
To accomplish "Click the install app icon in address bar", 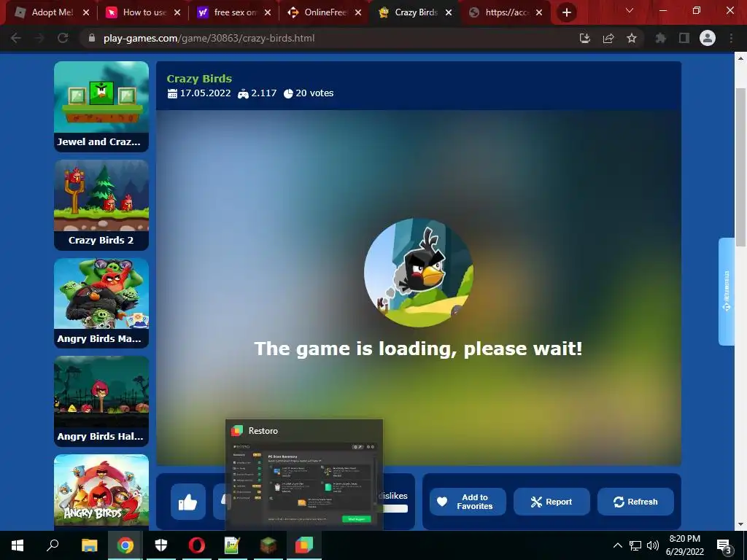I will (585, 38).
